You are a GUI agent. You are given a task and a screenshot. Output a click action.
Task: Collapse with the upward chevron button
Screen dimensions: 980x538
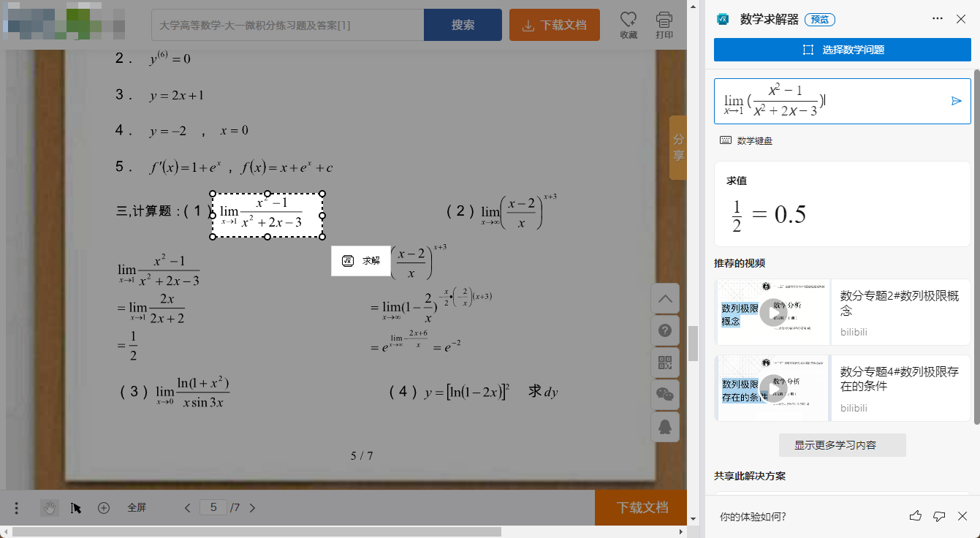[665, 298]
